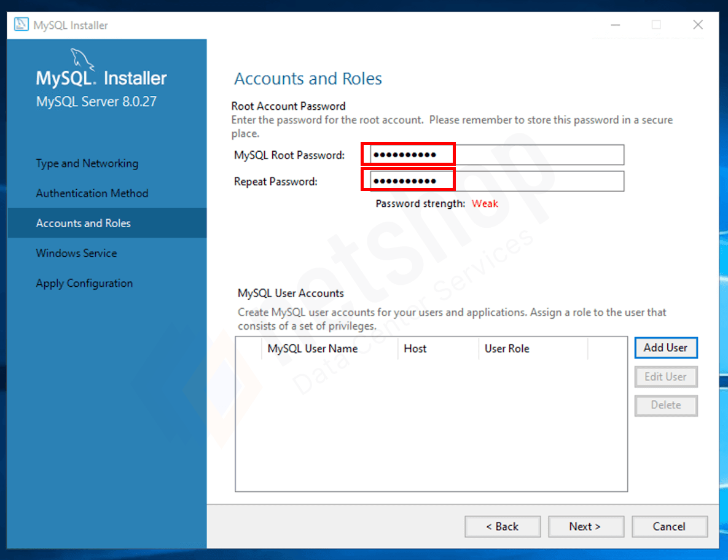Click the User Role column header

pos(507,348)
